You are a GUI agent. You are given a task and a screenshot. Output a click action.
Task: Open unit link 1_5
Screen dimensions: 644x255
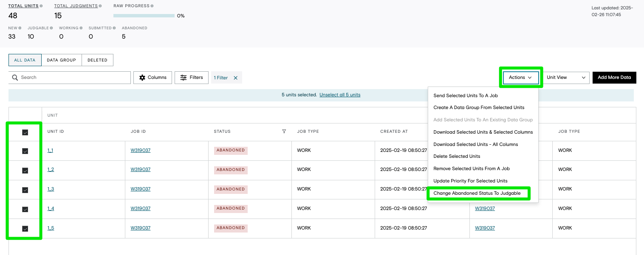[x=51, y=228]
